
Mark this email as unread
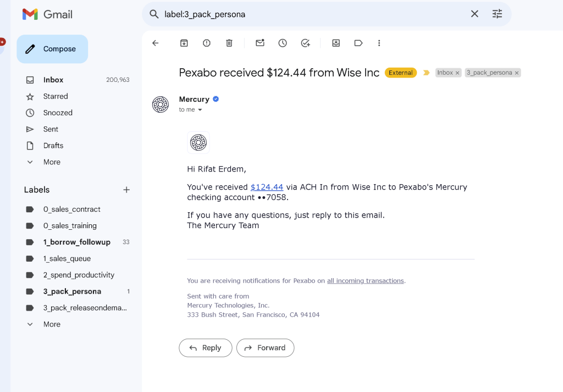[x=260, y=43]
